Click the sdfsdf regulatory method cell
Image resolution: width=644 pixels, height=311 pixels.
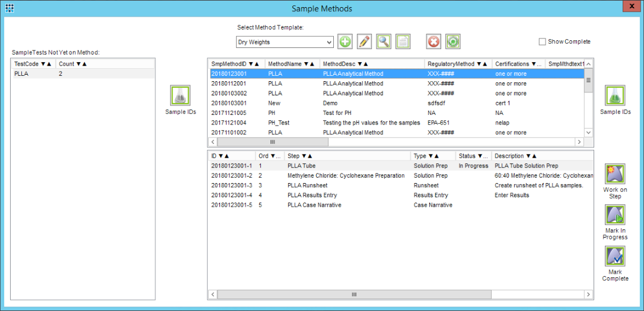coord(436,103)
